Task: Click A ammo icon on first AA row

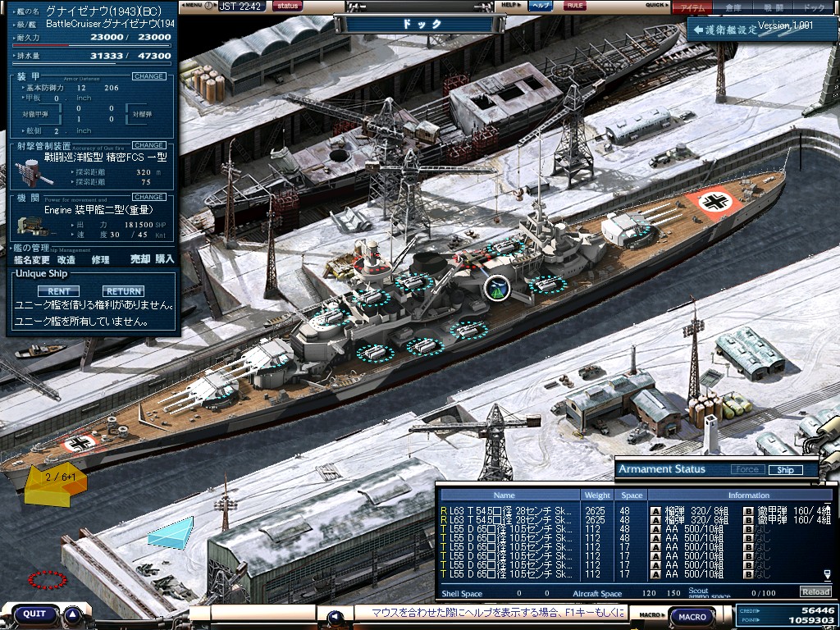Action: pyautogui.click(x=655, y=529)
